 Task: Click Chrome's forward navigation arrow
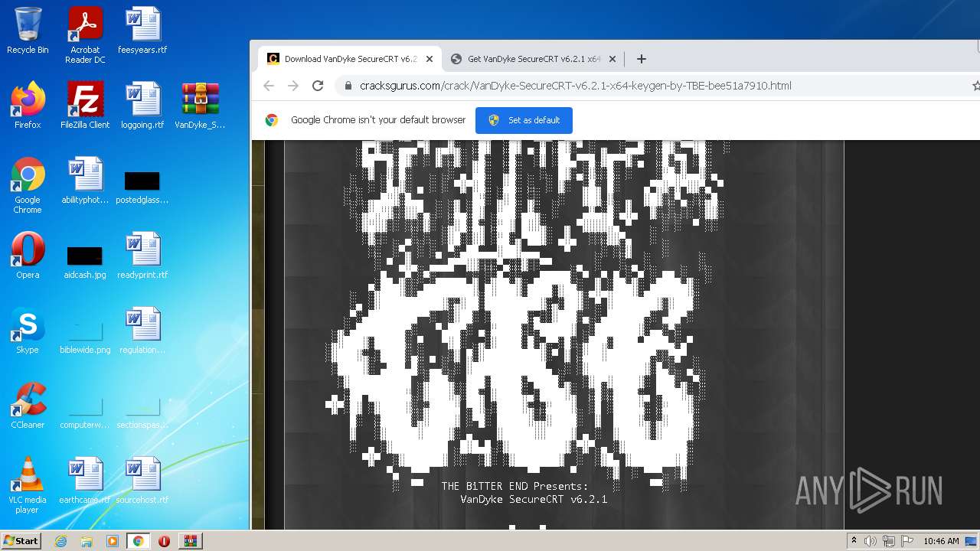[293, 86]
